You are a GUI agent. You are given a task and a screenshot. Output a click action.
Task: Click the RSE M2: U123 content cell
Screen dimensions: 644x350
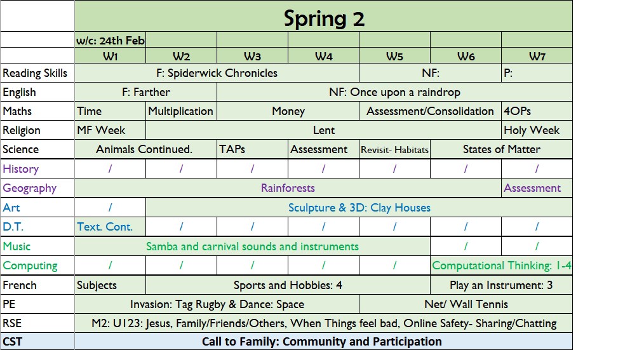click(323, 323)
